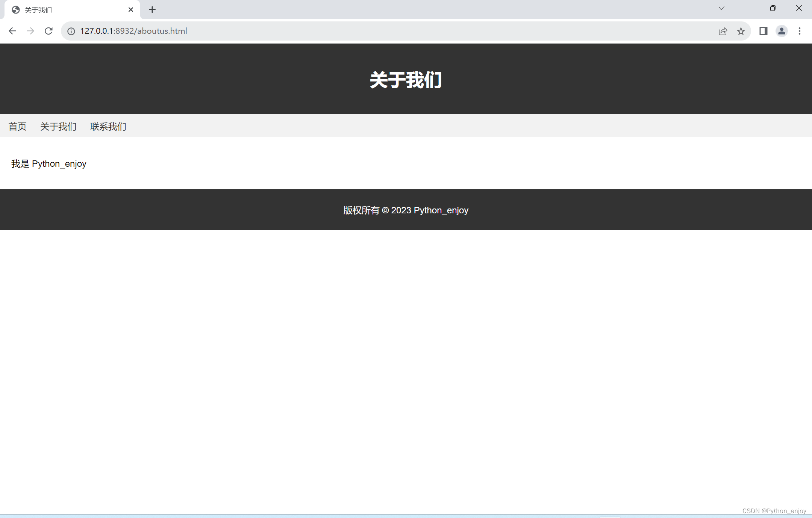The width and height of the screenshot is (812, 518).
Task: Close the 关于我们 browser tab
Action: click(x=131, y=10)
